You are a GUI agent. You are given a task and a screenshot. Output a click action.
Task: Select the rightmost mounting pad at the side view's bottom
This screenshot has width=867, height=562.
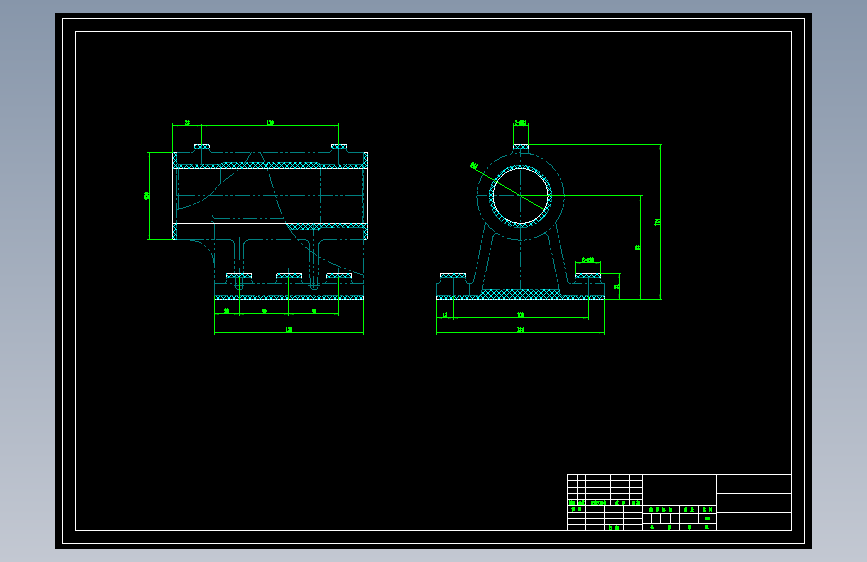coord(339,275)
